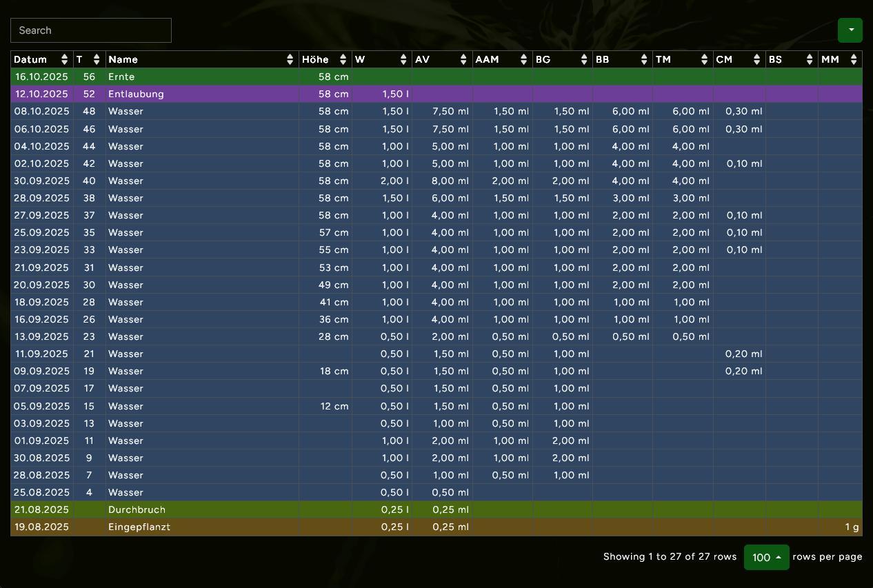This screenshot has height=588, width=873.
Task: Toggle sort on Höhe column
Action: point(343,60)
